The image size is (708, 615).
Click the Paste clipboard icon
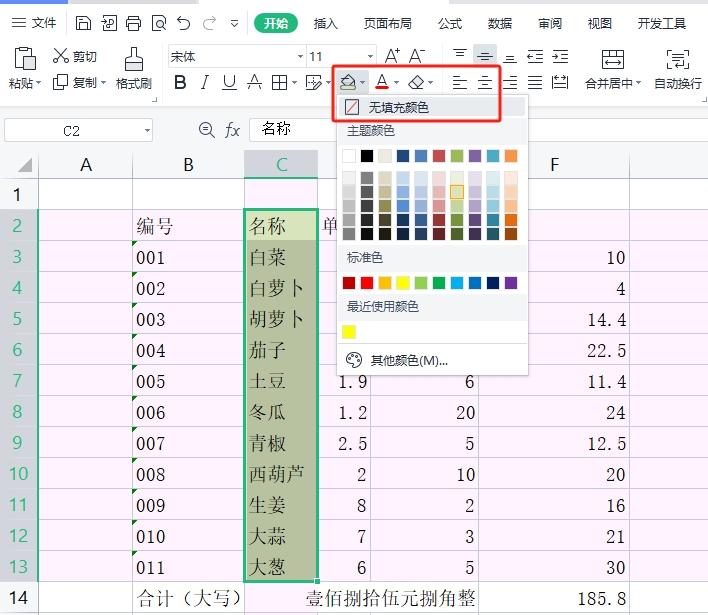(25, 58)
